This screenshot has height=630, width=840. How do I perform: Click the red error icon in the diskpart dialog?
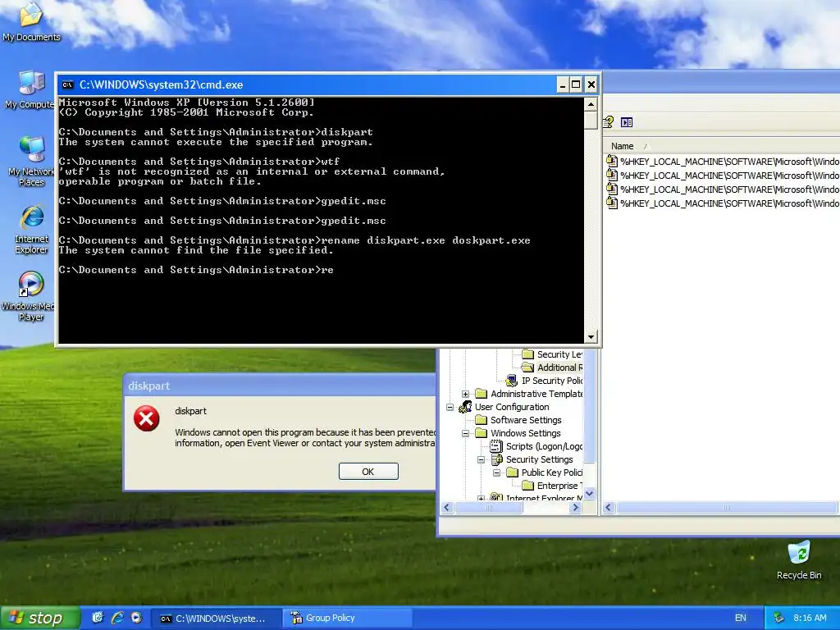coord(146,418)
